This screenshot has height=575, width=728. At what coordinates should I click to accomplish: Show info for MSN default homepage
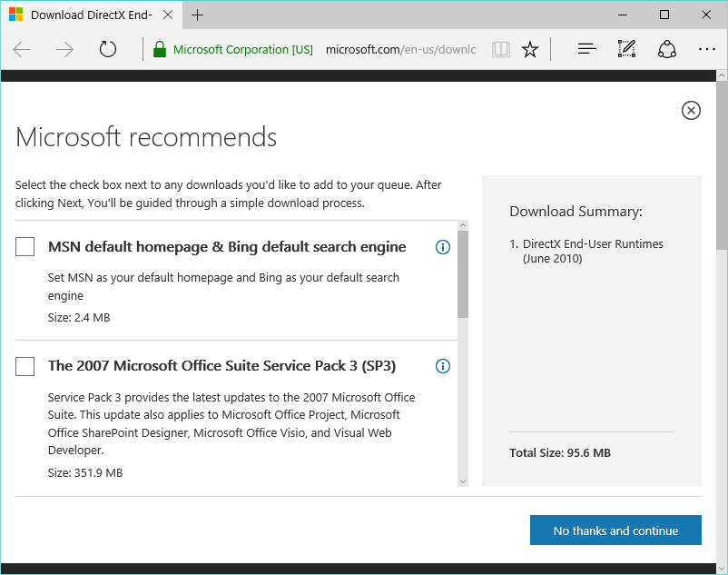(x=443, y=247)
